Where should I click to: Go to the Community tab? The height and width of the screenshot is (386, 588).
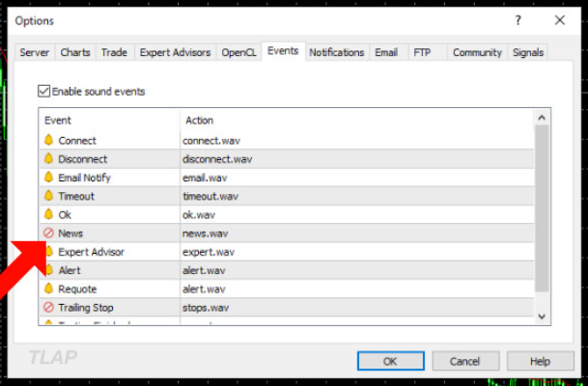tap(477, 52)
